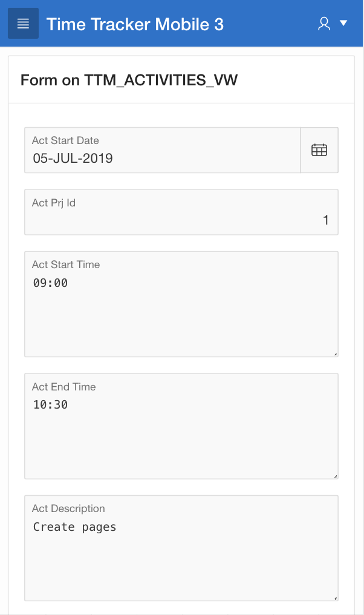
Task: Grab the Act End Time resize handle
Action: (x=336, y=476)
